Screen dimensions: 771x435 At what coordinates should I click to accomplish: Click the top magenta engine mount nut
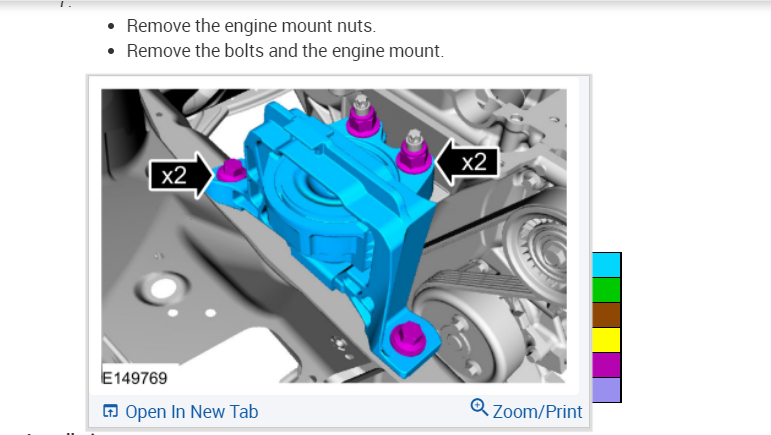[362, 118]
